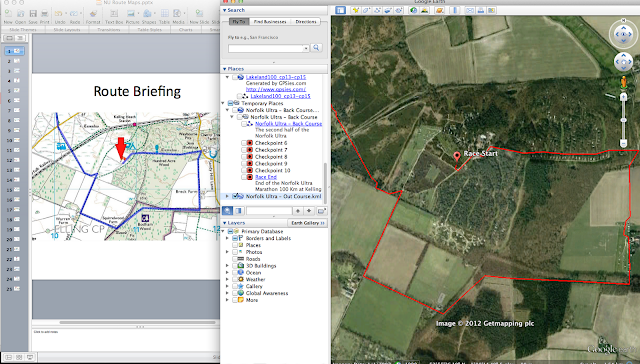
Task: Enable the Weather layer checkbox
Action: [x=235, y=280]
